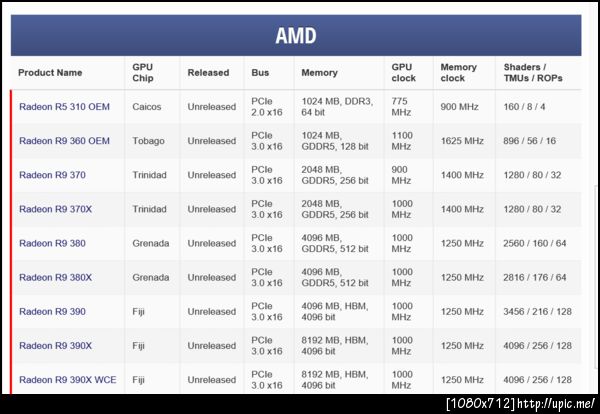Click the Radeon R9 370 product link
The height and width of the screenshot is (414, 600).
point(52,175)
